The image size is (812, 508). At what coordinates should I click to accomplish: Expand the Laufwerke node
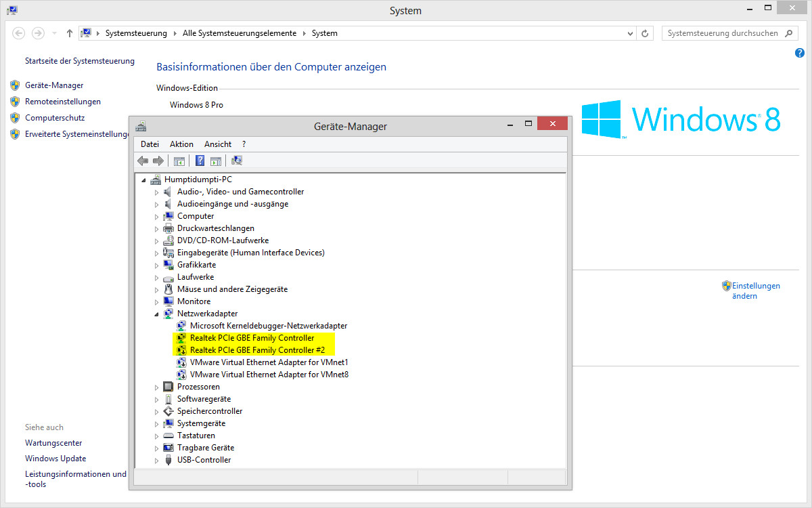156,277
